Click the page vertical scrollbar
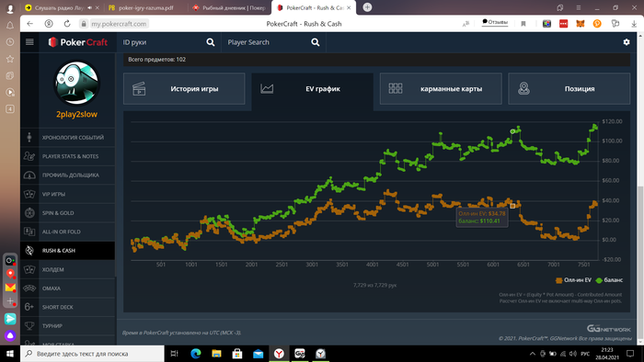This screenshot has width=644, height=362. click(x=640, y=263)
